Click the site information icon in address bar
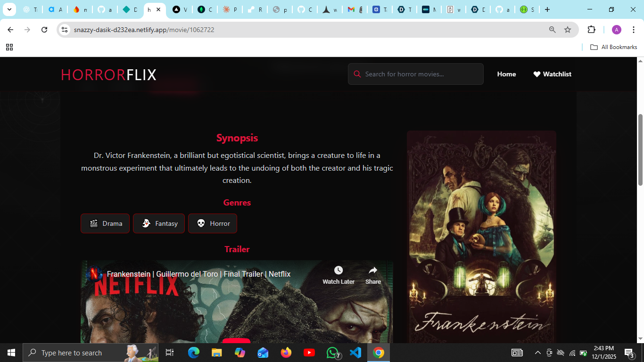This screenshot has height=362, width=644. (x=65, y=30)
